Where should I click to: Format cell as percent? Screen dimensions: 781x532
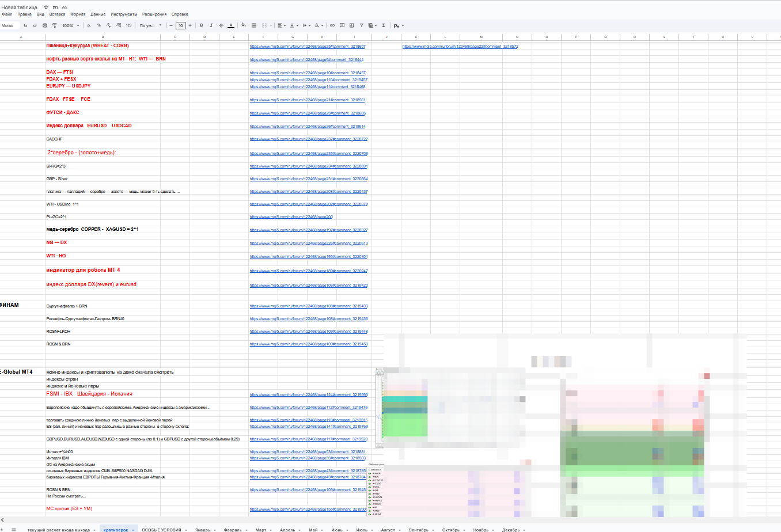99,25
